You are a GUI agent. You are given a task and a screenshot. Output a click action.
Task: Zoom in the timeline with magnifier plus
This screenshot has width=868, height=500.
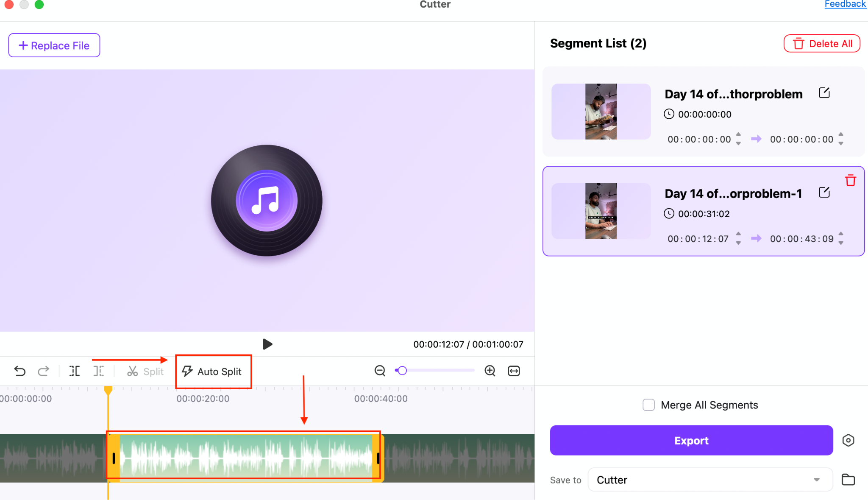[x=490, y=371]
